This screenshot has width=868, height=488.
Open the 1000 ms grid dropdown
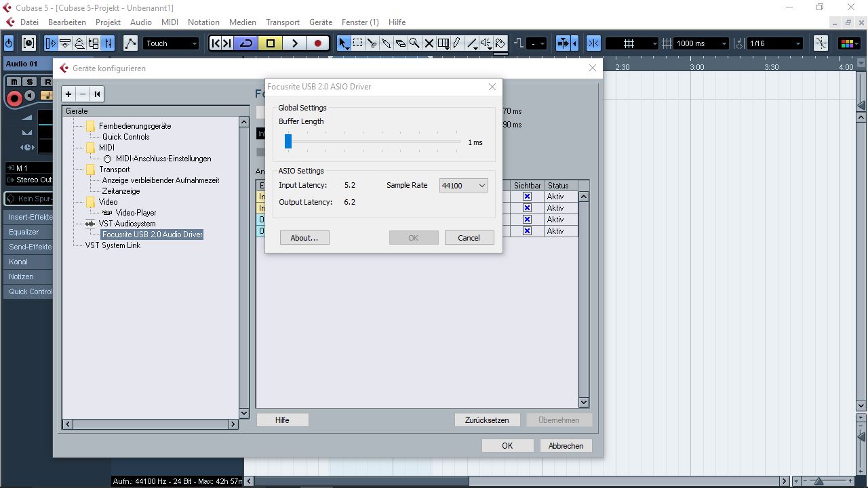click(702, 43)
